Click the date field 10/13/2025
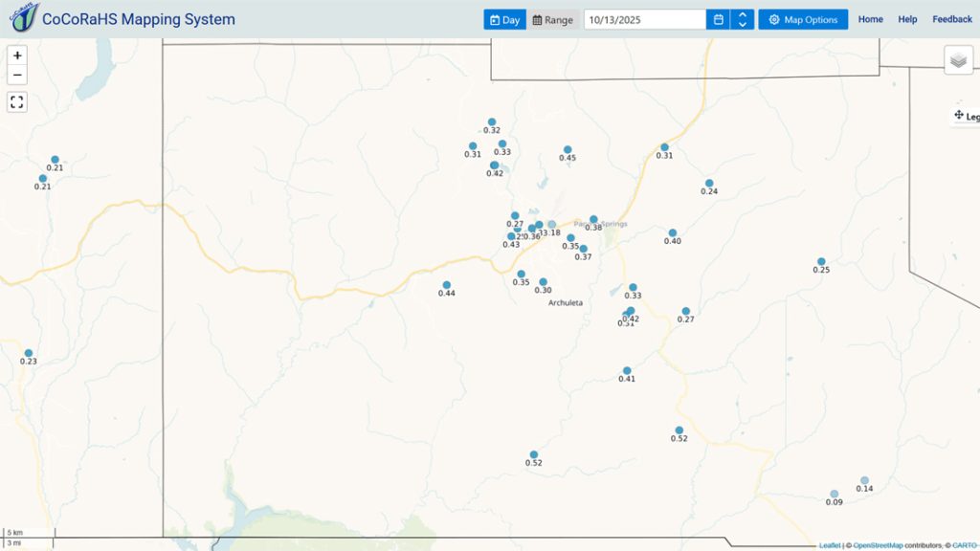Image resolution: width=980 pixels, height=551 pixels. [645, 19]
